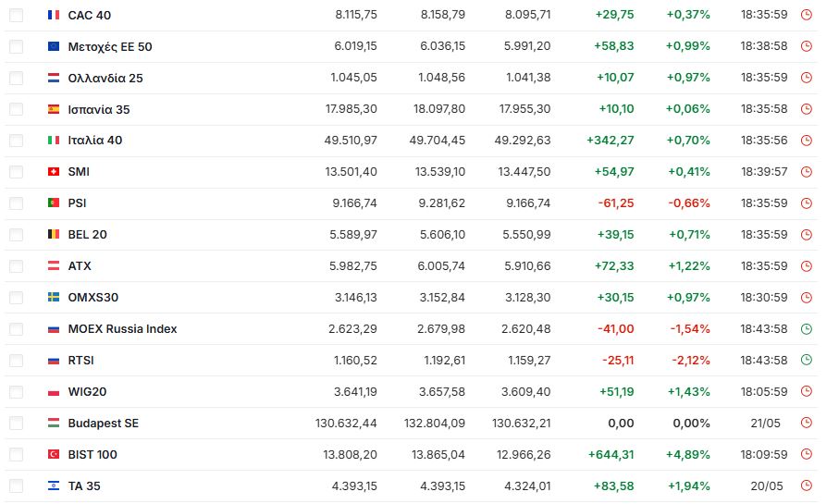Click the clock icon in PSI row
Screen dimensions: 839x504
tap(806, 203)
